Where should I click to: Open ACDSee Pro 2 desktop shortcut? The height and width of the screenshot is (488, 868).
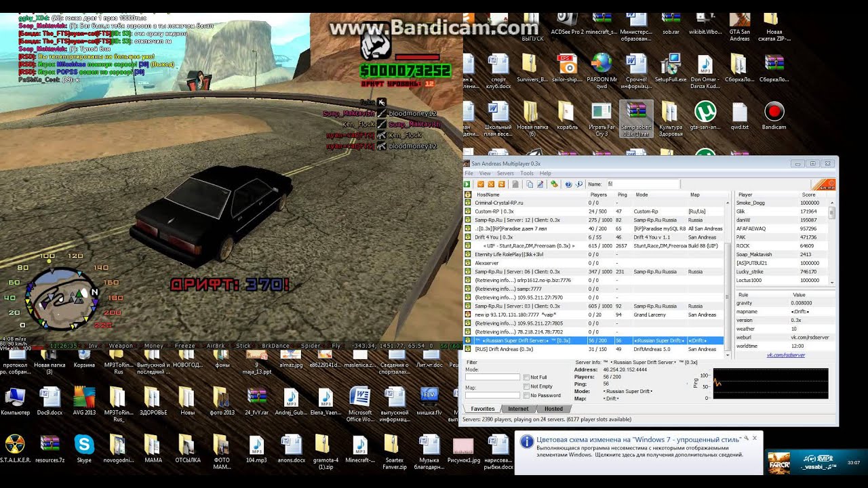pyautogui.click(x=567, y=24)
